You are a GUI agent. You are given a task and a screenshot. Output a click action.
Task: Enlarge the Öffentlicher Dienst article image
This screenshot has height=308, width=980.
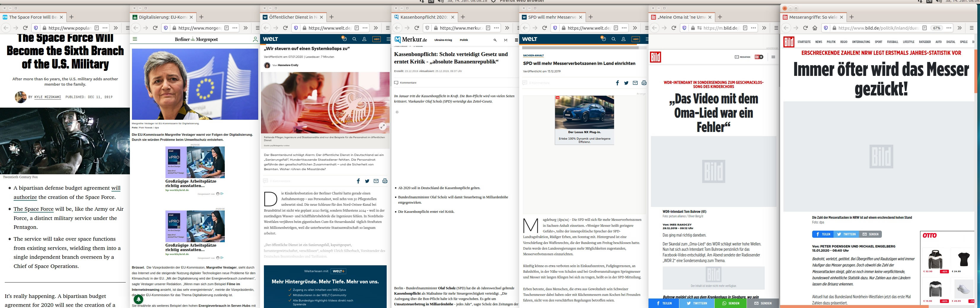[x=382, y=127]
